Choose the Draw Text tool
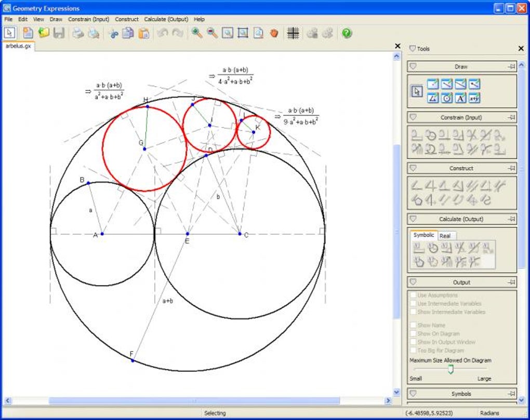The width and height of the screenshot is (530, 420). point(460,98)
